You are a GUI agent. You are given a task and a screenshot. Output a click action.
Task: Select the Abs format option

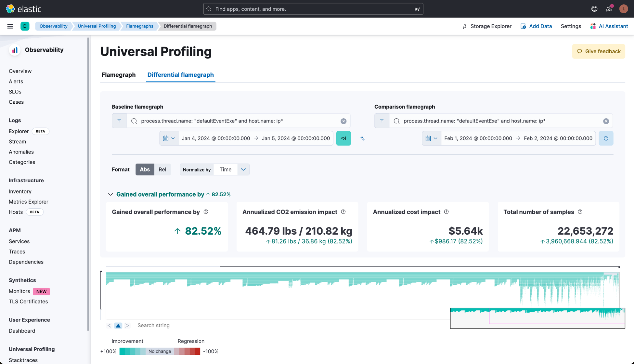tap(145, 170)
